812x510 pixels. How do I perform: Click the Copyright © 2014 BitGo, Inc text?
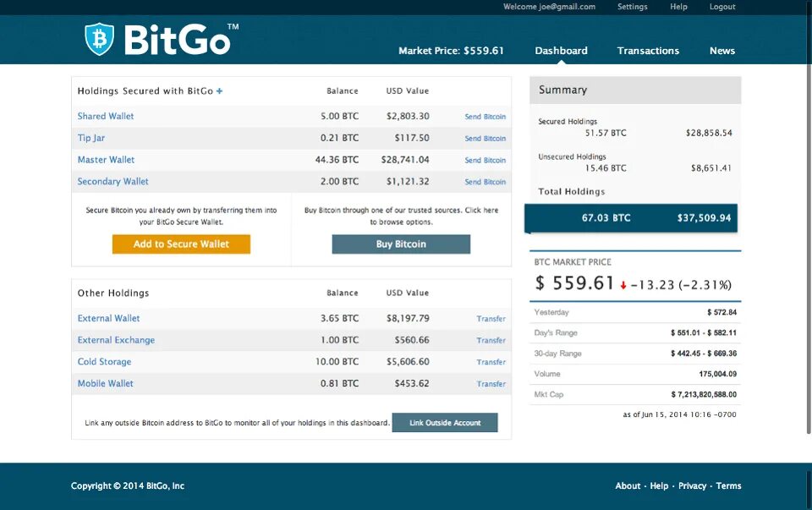point(128,485)
